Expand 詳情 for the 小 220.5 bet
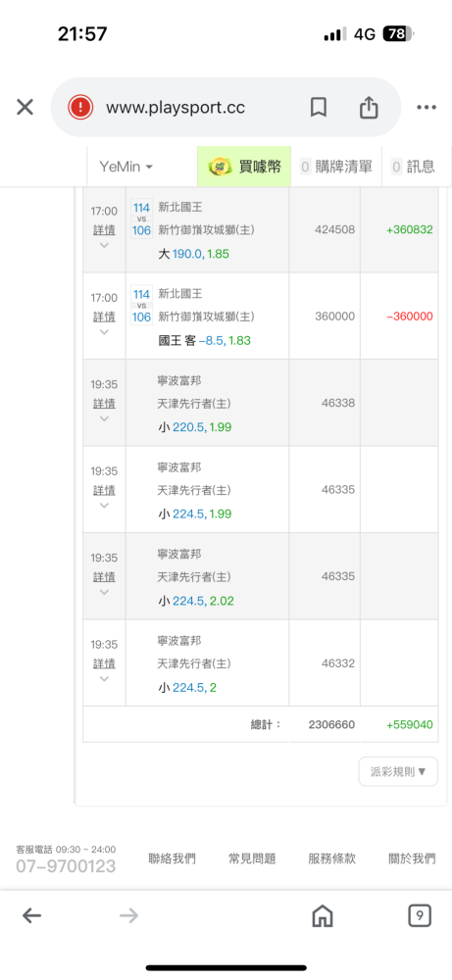The height and width of the screenshot is (980, 452). pyautogui.click(x=104, y=404)
